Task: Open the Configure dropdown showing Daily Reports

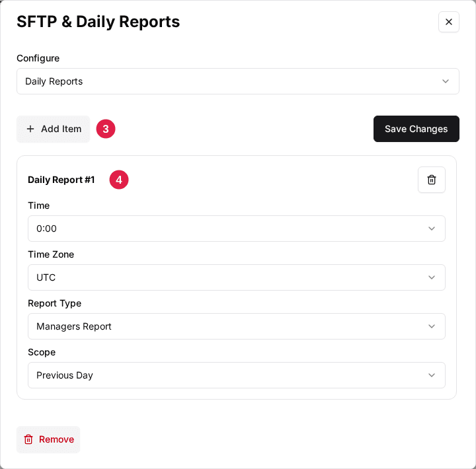Action: (238, 81)
